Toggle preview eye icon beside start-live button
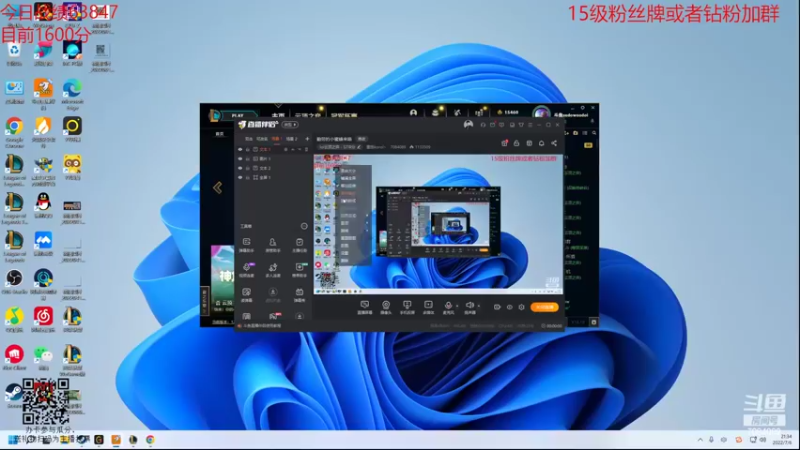 509,307
